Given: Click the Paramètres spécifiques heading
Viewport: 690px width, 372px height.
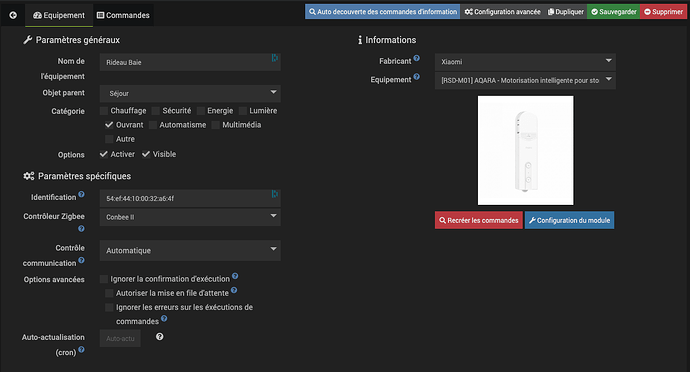Looking at the screenshot, I should [x=77, y=176].
